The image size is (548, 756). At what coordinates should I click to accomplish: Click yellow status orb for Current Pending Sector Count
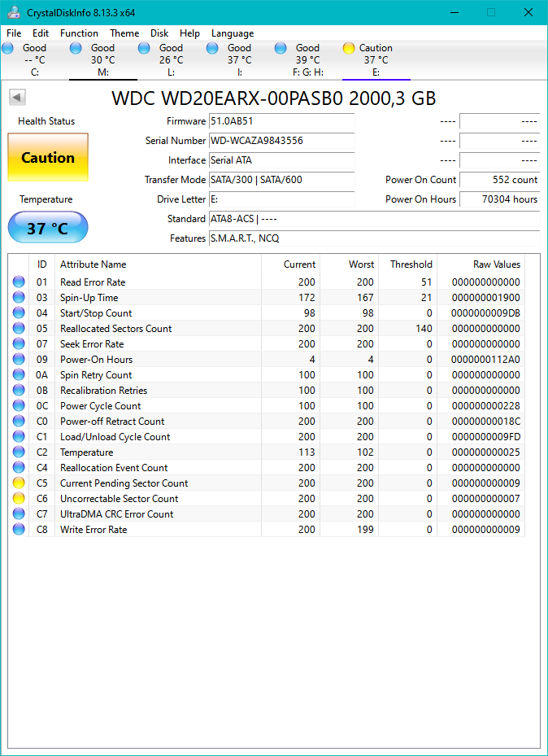pos(19,483)
